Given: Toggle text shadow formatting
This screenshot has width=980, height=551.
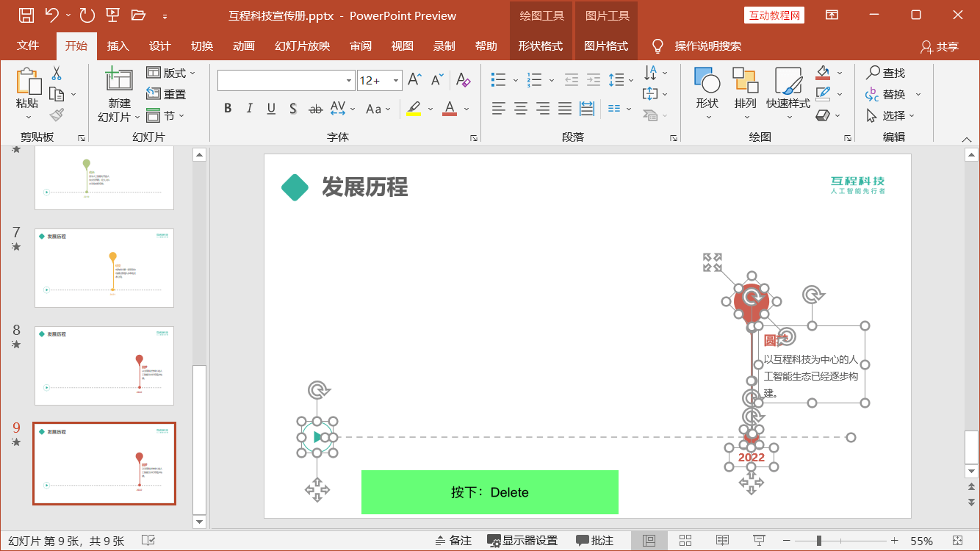Looking at the screenshot, I should click(x=292, y=109).
